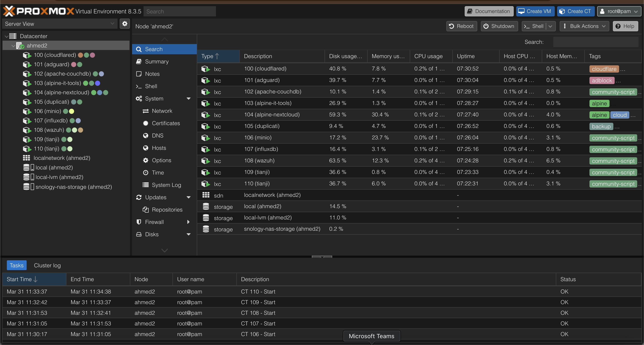Collapse the ahmed2 tree node
The image size is (644, 345).
13,46
